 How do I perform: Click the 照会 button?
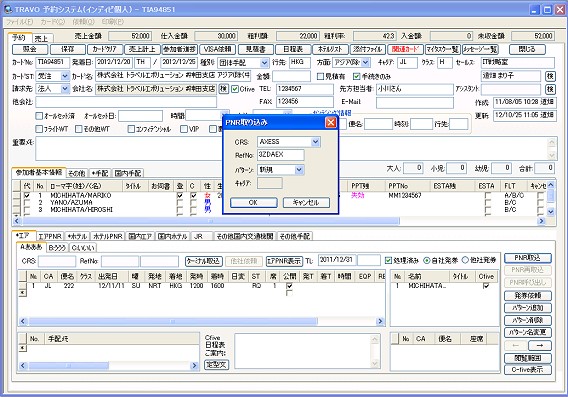(30, 49)
